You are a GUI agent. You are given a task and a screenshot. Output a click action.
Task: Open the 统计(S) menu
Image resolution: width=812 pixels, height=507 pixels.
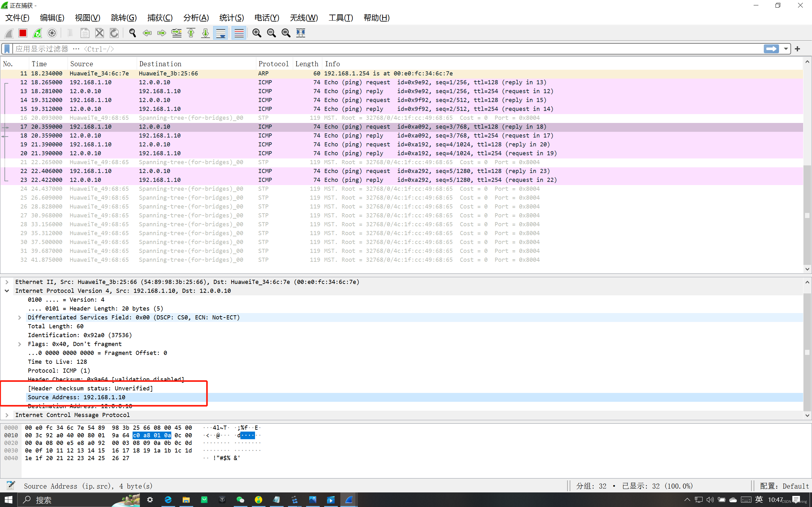coord(231,18)
